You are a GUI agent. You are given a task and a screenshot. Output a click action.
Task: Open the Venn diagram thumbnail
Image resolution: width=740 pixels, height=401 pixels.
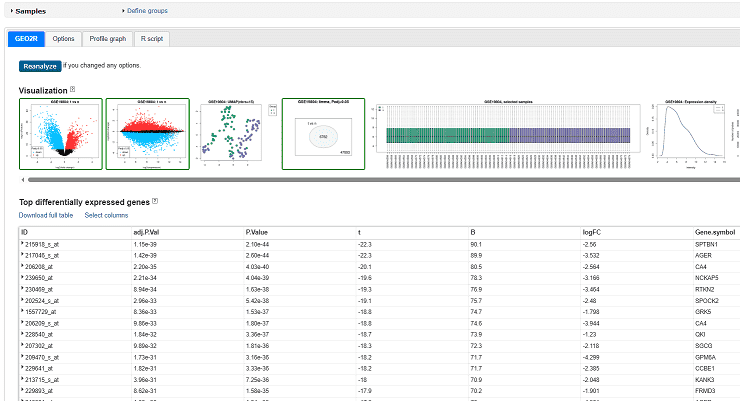[x=323, y=135]
